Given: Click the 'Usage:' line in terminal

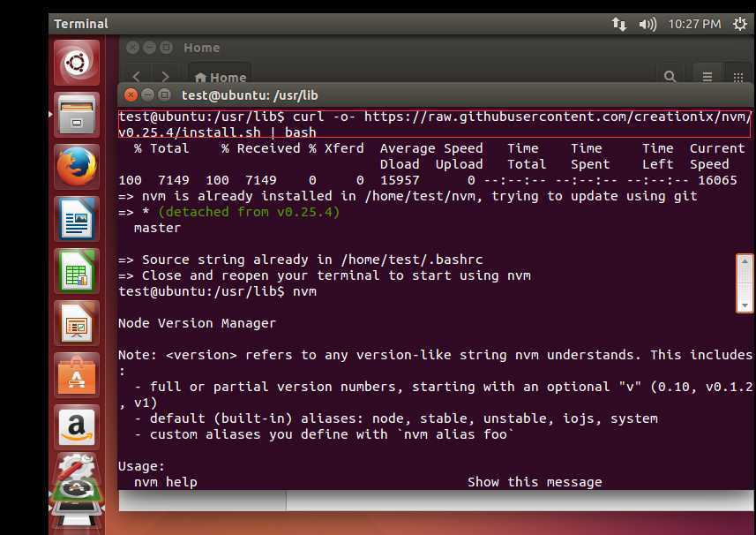Looking at the screenshot, I should coord(141,466).
